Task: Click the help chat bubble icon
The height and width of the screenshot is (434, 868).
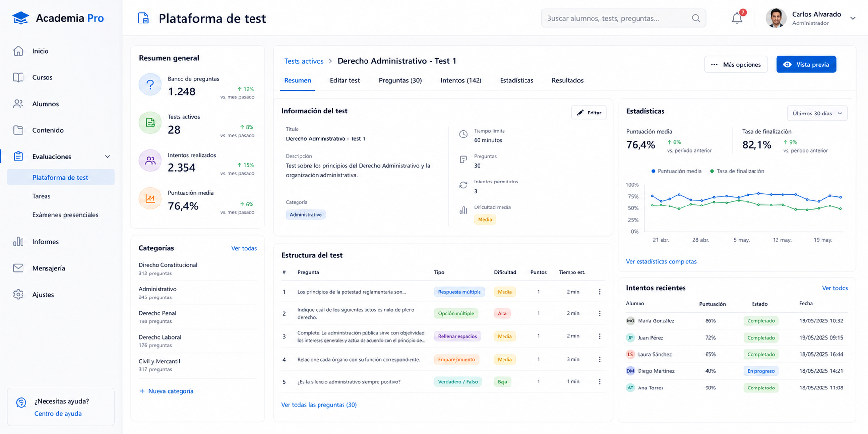Action: pos(21,403)
